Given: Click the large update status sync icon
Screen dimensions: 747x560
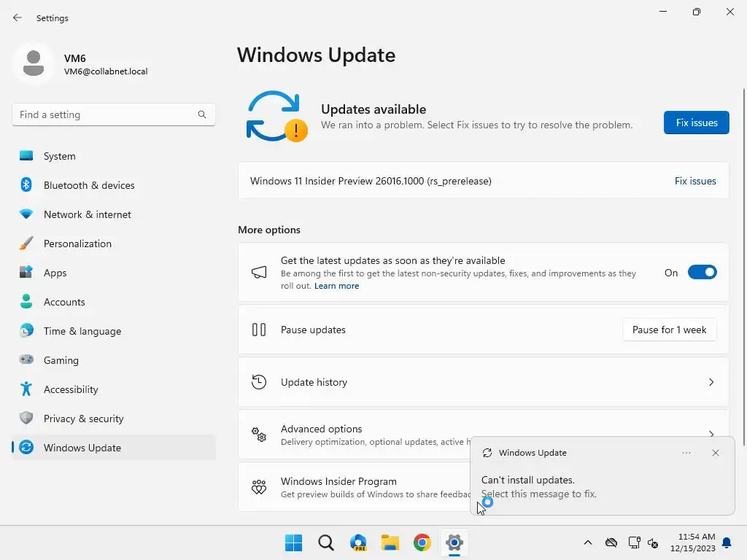Looking at the screenshot, I should [276, 116].
